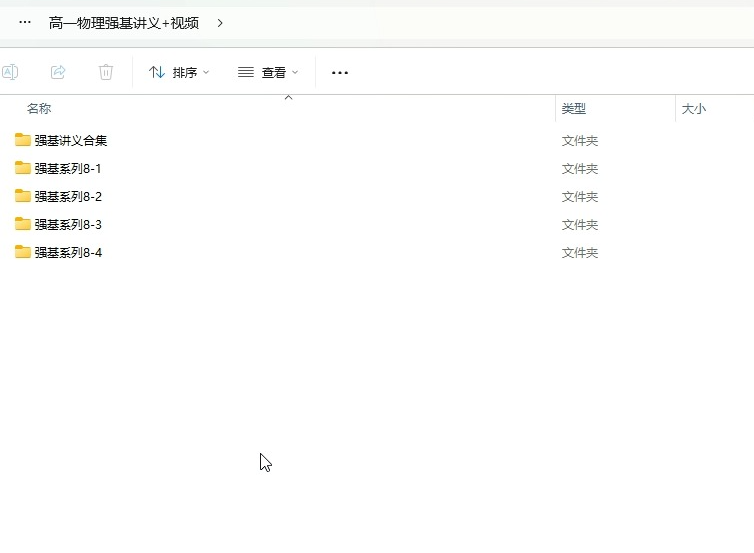Expand the hidden breadcrumb path ellipsis
Image resolution: width=754 pixels, height=553 pixels.
[25, 23]
